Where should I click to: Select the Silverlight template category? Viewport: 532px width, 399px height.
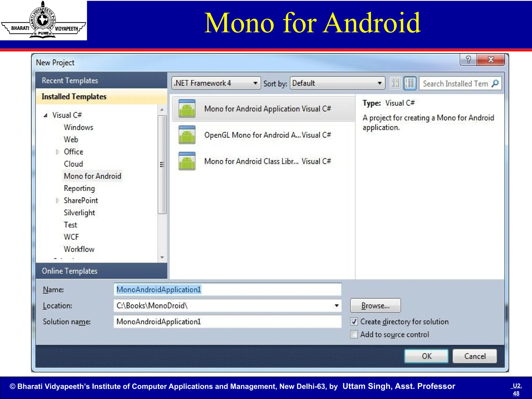79,213
